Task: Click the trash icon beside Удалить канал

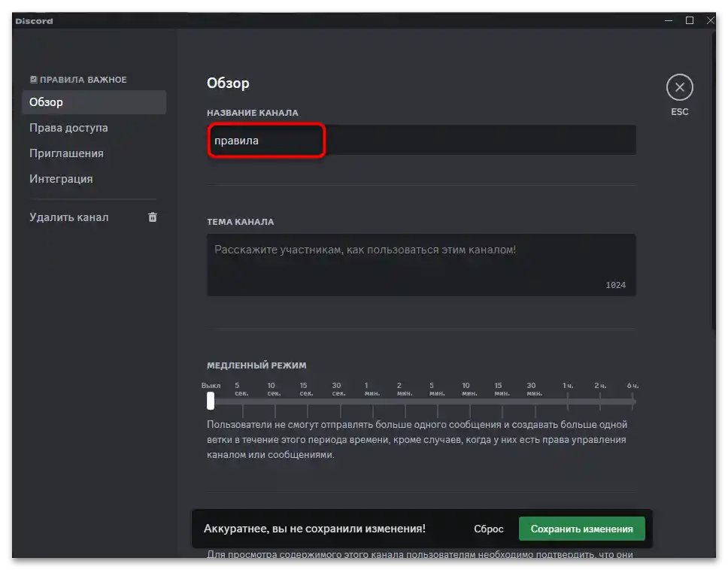Action: (x=152, y=217)
